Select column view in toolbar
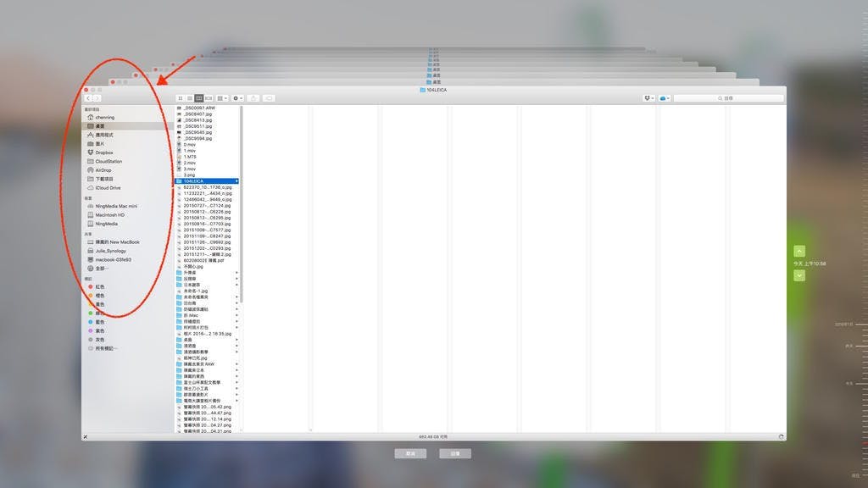The image size is (868, 488). 199,98
